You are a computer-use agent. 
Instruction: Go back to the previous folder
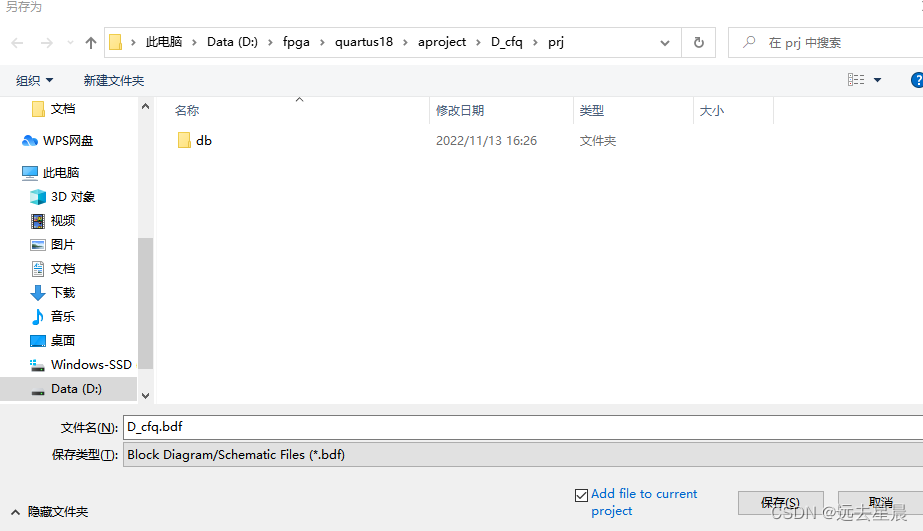point(18,42)
